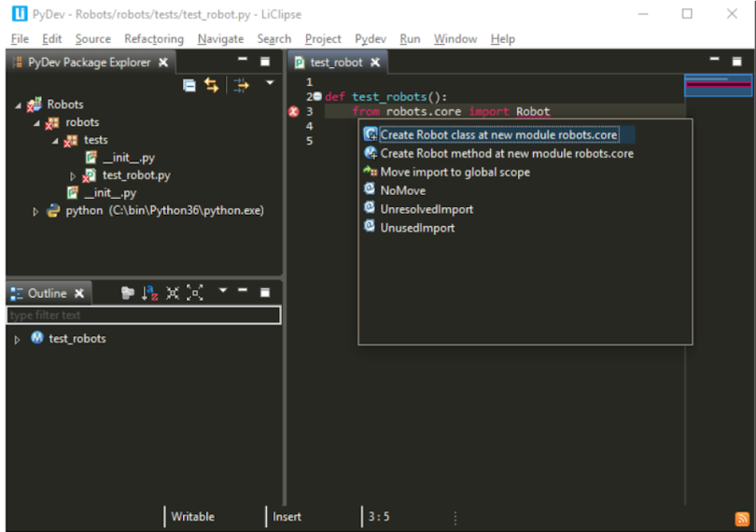Expand the python interpreter node
Image resolution: width=756 pixels, height=532 pixels.
click(x=36, y=211)
